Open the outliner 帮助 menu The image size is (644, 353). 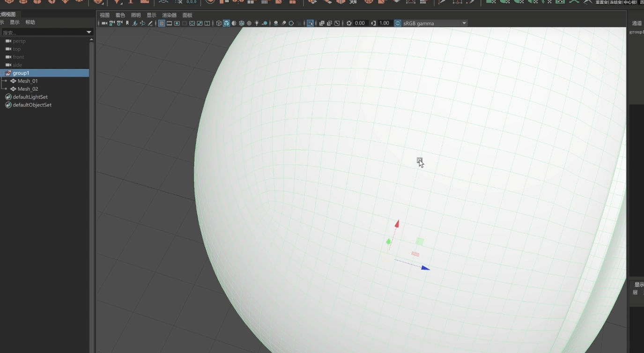(x=30, y=22)
